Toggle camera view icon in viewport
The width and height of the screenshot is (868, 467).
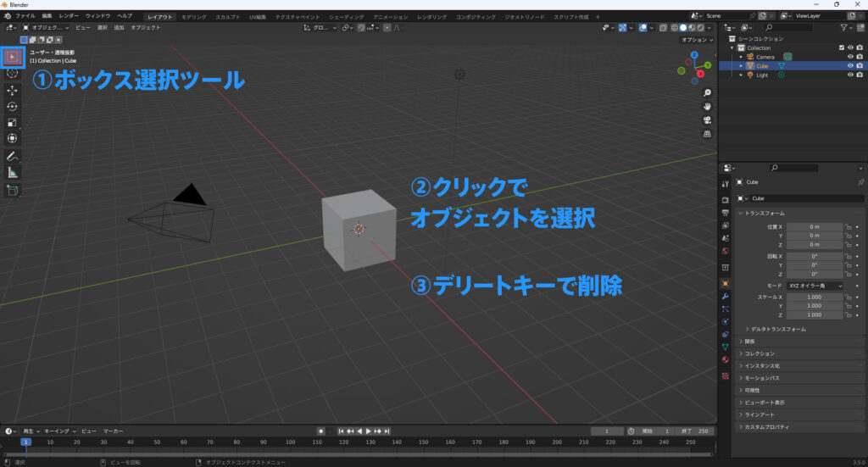point(707,120)
